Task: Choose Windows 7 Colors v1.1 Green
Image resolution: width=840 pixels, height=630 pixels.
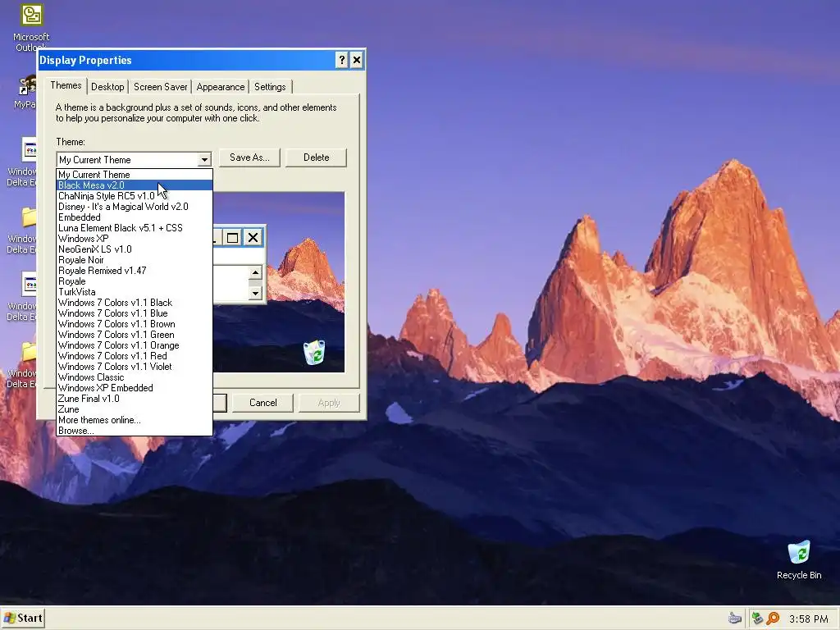Action: coord(135,335)
